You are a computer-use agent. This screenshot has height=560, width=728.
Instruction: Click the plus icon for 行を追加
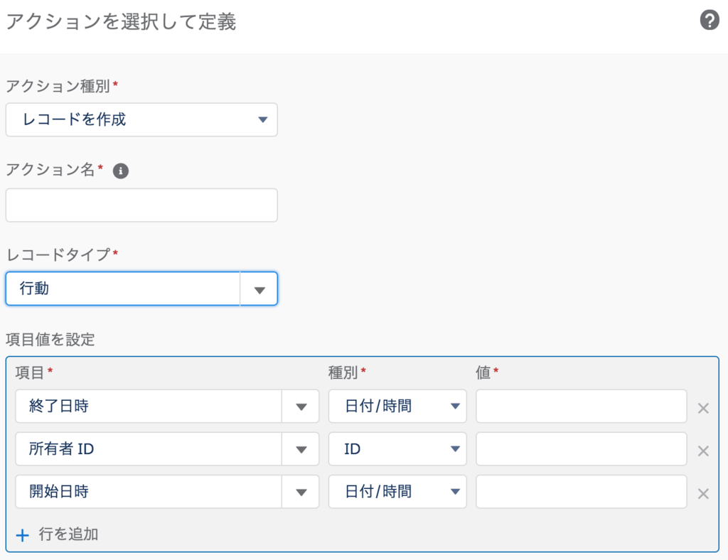22,535
